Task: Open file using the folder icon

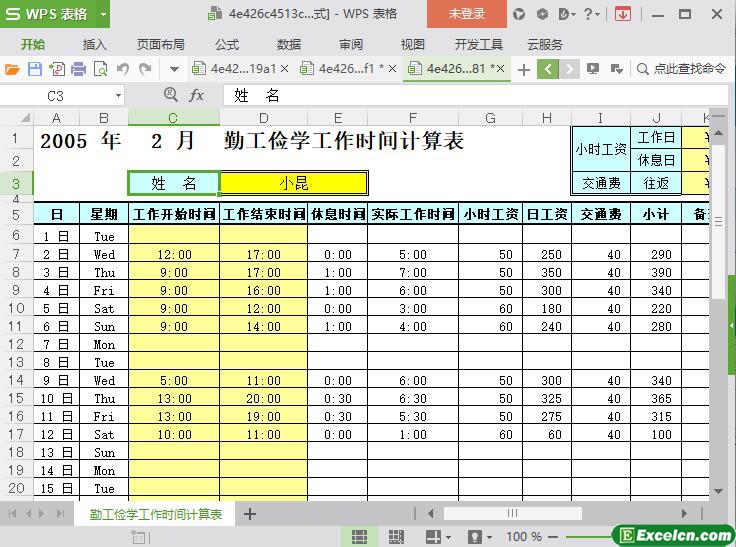Action: coord(12,69)
